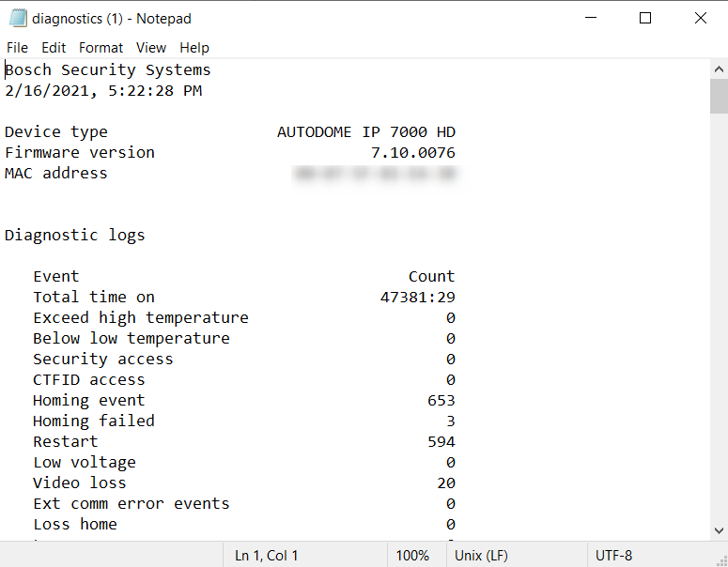The width and height of the screenshot is (728, 567).
Task: Click the timestamp '2/16/2021, 5:22:28 PM'
Action: pos(103,91)
